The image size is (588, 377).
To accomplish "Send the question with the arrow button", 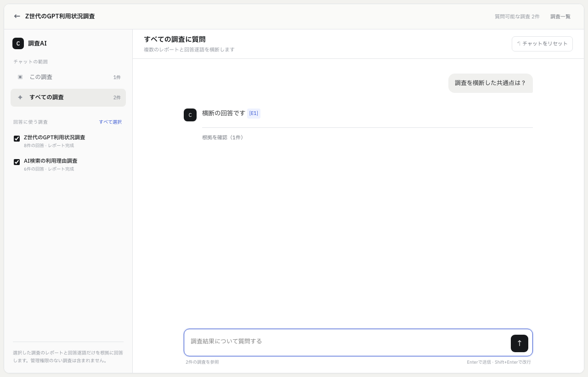I will coord(520,343).
